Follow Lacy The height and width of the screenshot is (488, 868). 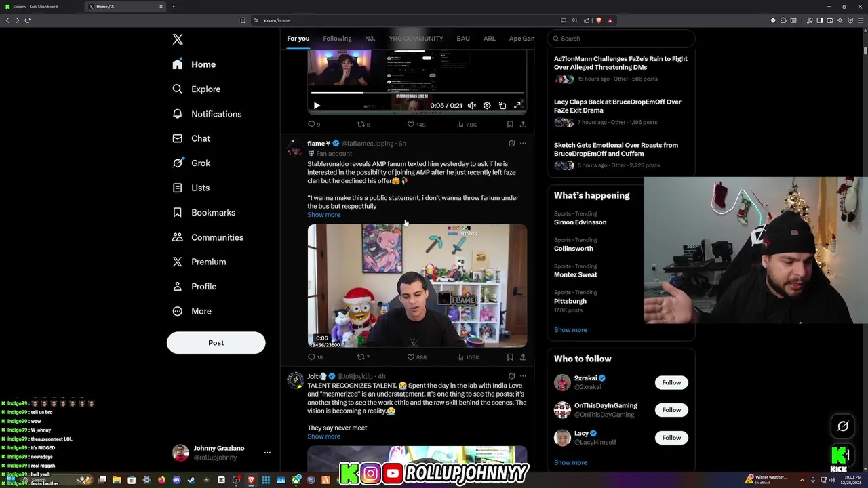[671, 438]
